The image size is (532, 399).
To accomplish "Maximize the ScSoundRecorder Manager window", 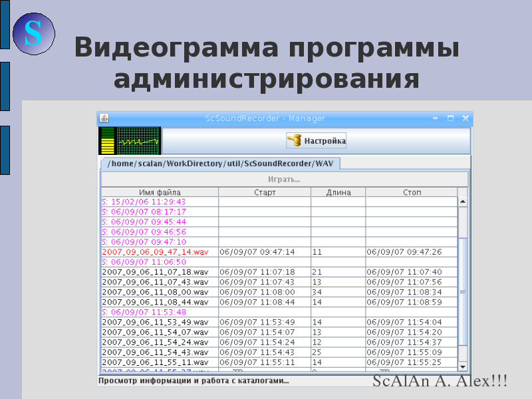I will click(x=450, y=118).
